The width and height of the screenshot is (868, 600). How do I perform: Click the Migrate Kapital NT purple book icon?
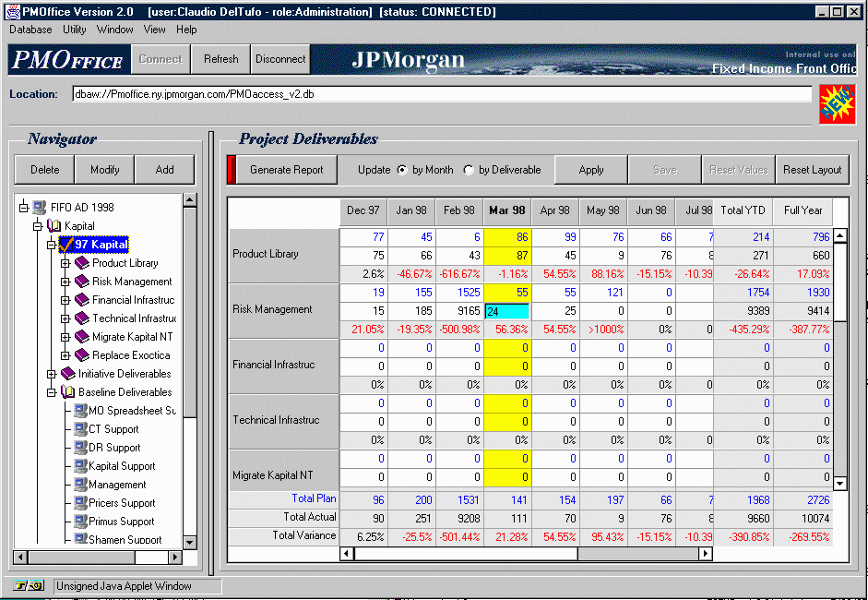(81, 337)
